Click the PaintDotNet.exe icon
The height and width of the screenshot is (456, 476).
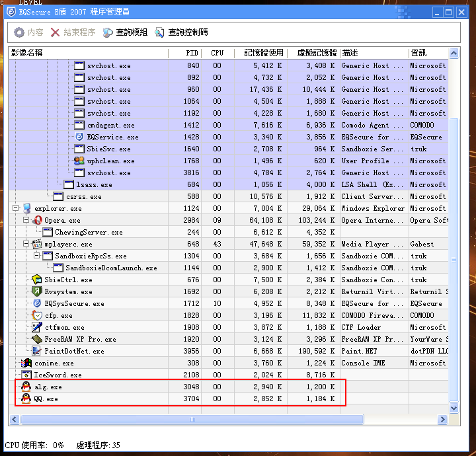[x=37, y=351]
